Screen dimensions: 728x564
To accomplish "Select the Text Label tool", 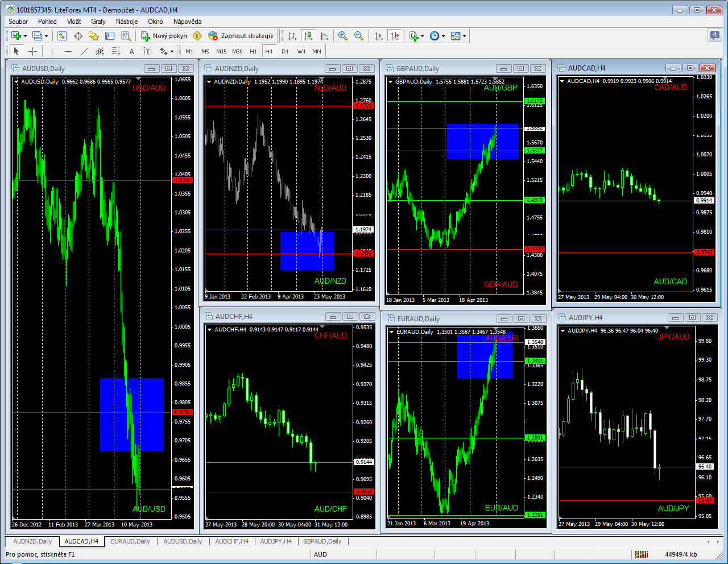I will click(x=147, y=51).
